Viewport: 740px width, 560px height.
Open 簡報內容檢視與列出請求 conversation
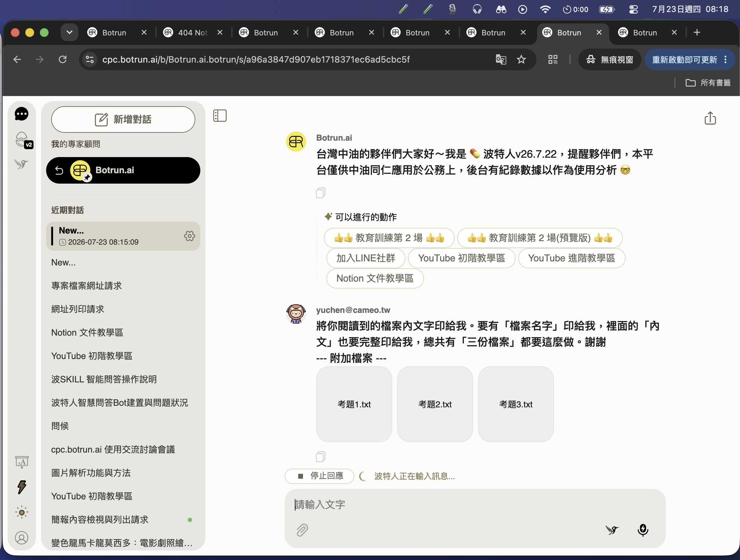99,520
